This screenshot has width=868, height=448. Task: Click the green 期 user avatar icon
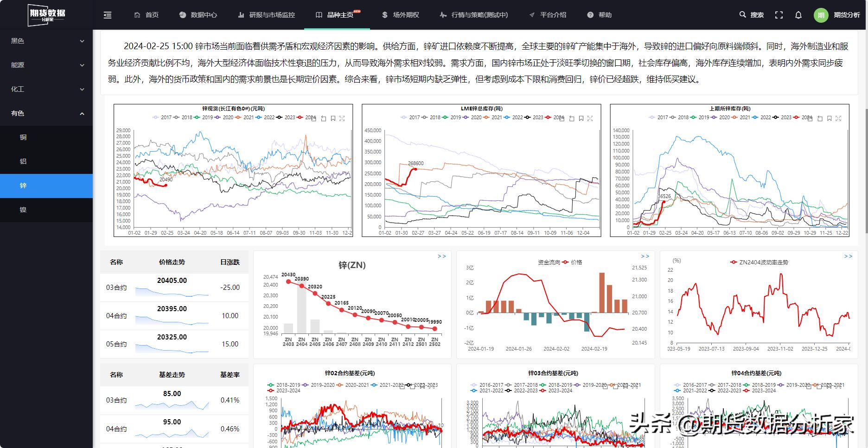pos(820,15)
